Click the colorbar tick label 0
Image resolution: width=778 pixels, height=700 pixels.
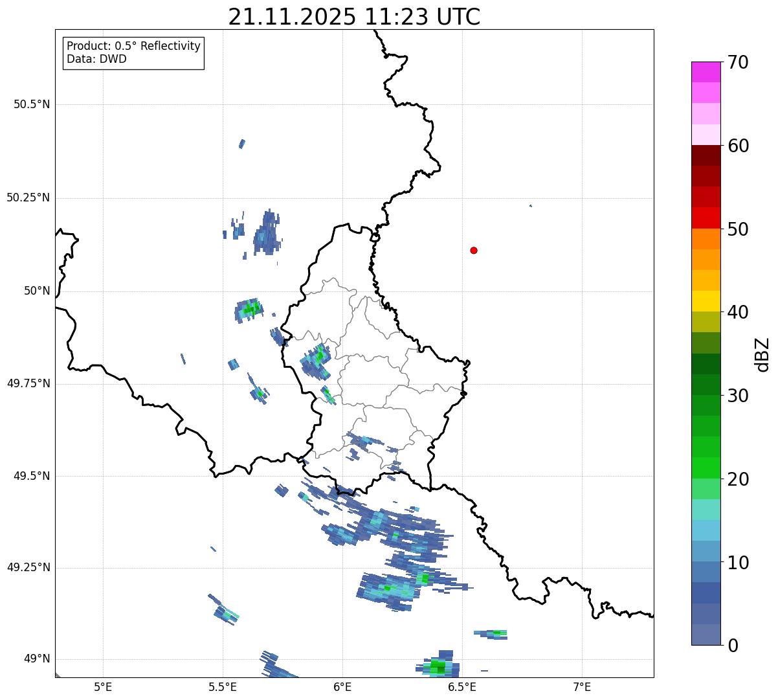tap(733, 646)
